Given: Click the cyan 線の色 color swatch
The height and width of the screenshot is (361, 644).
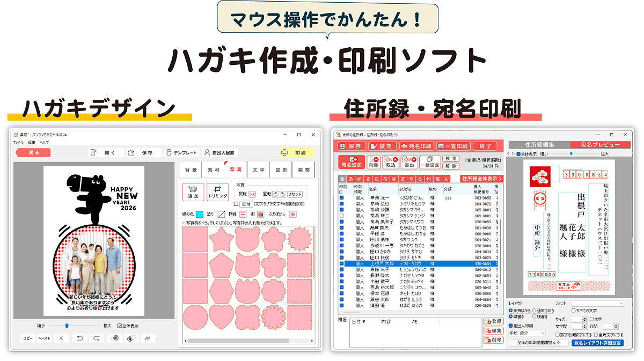Looking at the screenshot, I should click(200, 214).
